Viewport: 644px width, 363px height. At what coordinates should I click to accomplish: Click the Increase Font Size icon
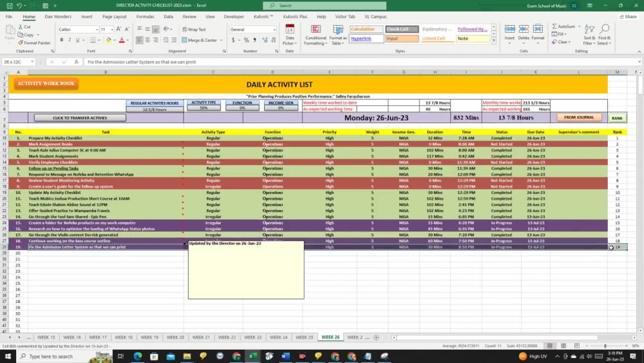(x=118, y=29)
